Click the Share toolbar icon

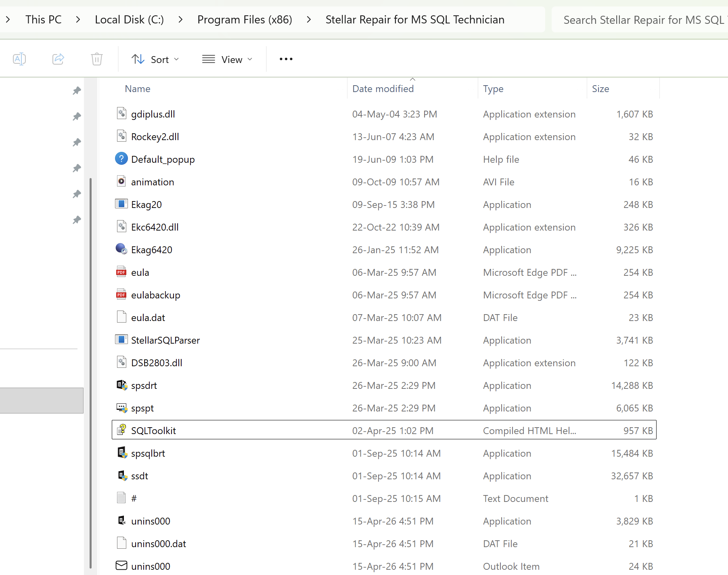point(58,59)
